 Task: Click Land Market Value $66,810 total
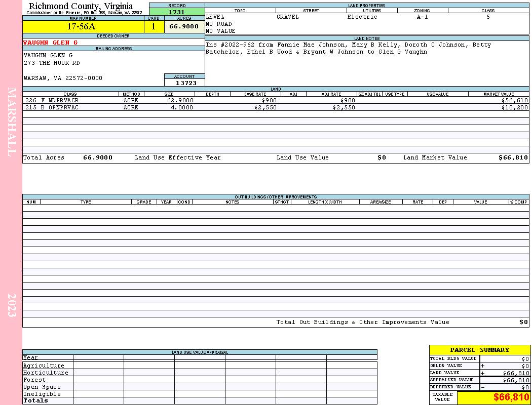coord(513,157)
